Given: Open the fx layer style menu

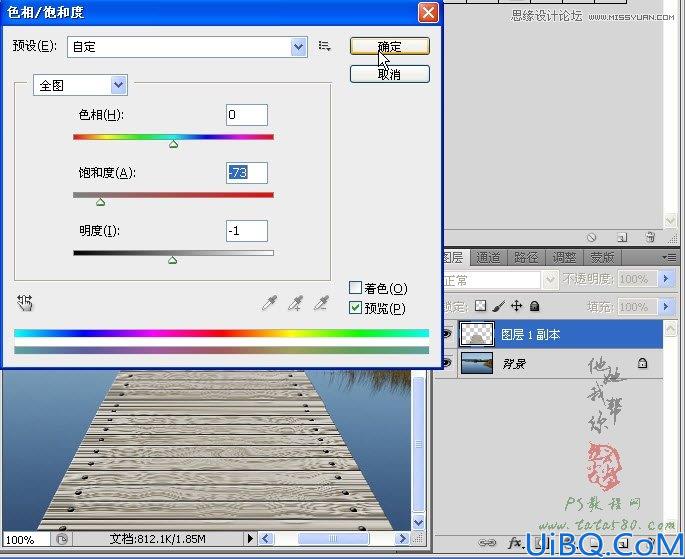Looking at the screenshot, I should pos(515,543).
